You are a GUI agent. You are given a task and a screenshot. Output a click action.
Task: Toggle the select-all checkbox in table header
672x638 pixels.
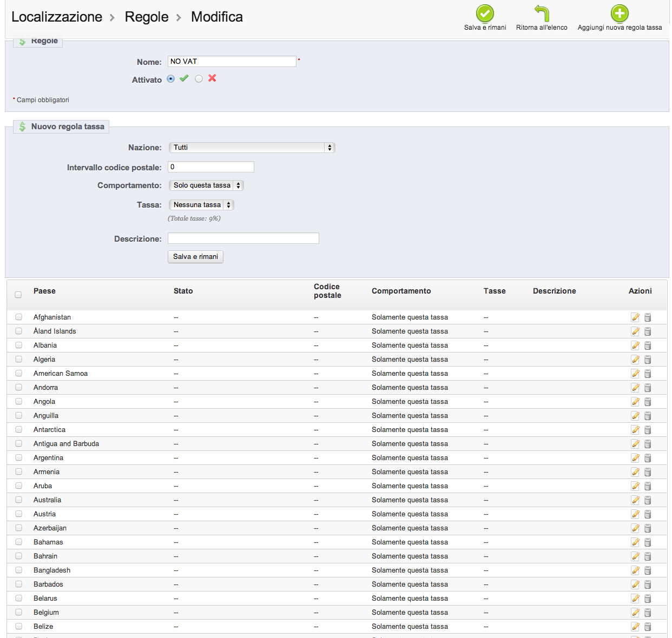[18, 295]
